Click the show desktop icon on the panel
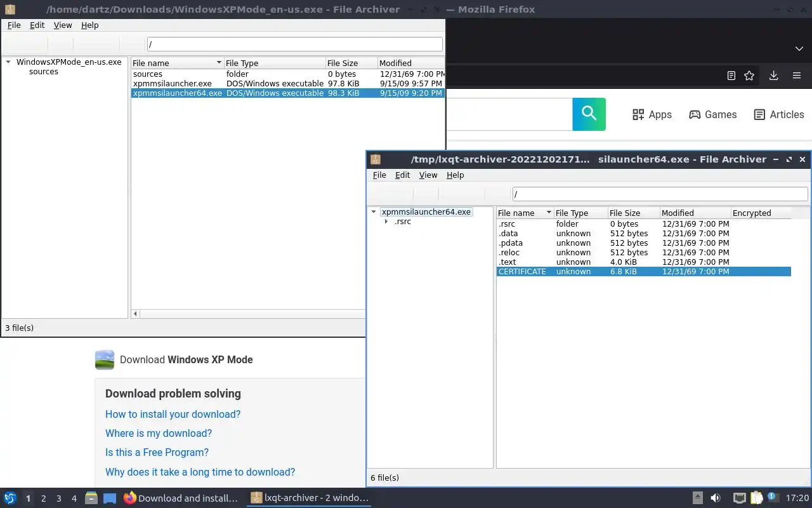The image size is (812, 508). (x=110, y=498)
